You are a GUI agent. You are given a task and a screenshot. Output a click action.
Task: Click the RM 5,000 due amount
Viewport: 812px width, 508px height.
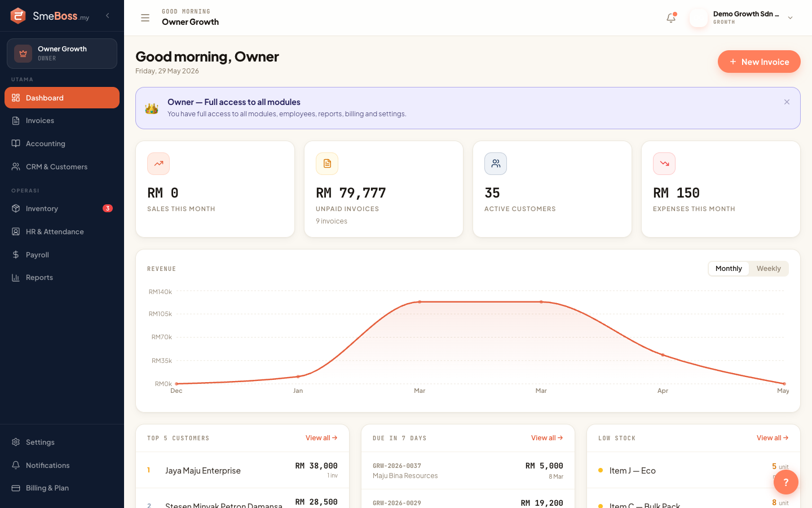click(x=544, y=466)
